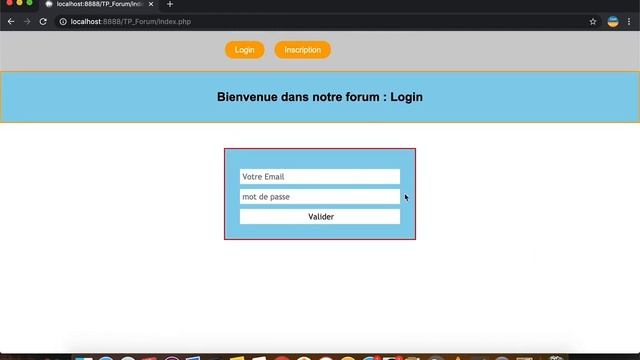The image size is (640, 360).
Task: Click the address bar URL localhost:8888/TP_Forum/index.php
Action: (131, 22)
